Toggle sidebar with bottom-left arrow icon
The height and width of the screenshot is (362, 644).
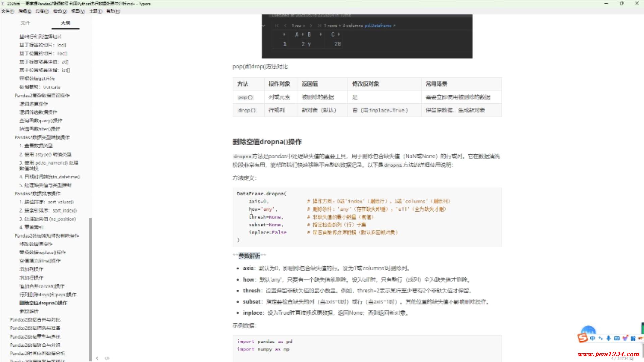(x=97, y=358)
